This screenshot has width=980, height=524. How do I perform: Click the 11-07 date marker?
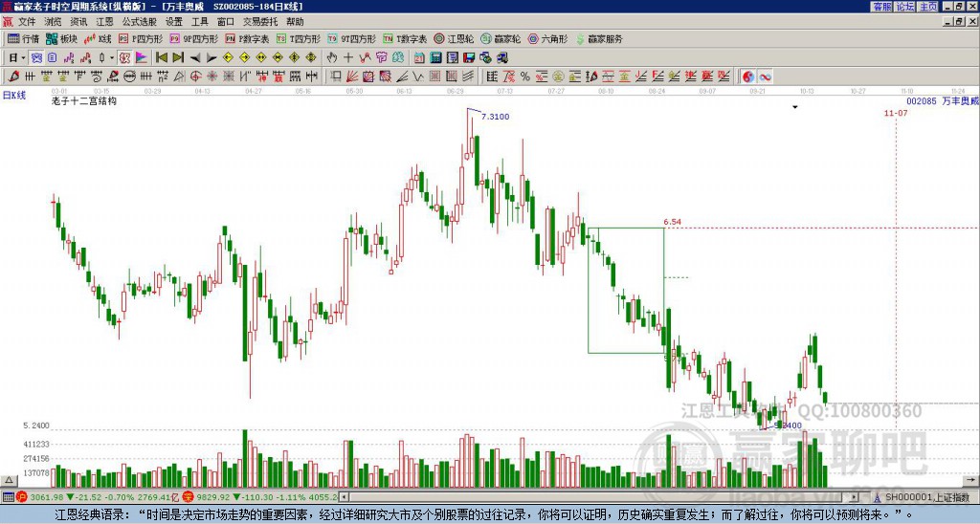click(896, 113)
